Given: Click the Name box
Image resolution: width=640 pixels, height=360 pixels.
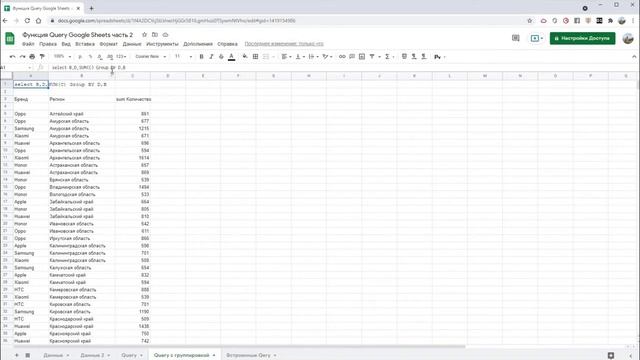Looking at the screenshot, I should [x=16, y=67].
